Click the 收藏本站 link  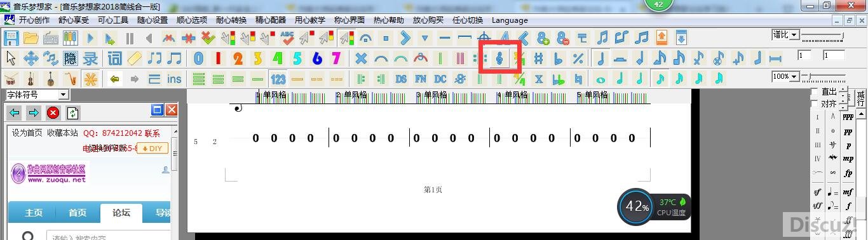coord(62,133)
